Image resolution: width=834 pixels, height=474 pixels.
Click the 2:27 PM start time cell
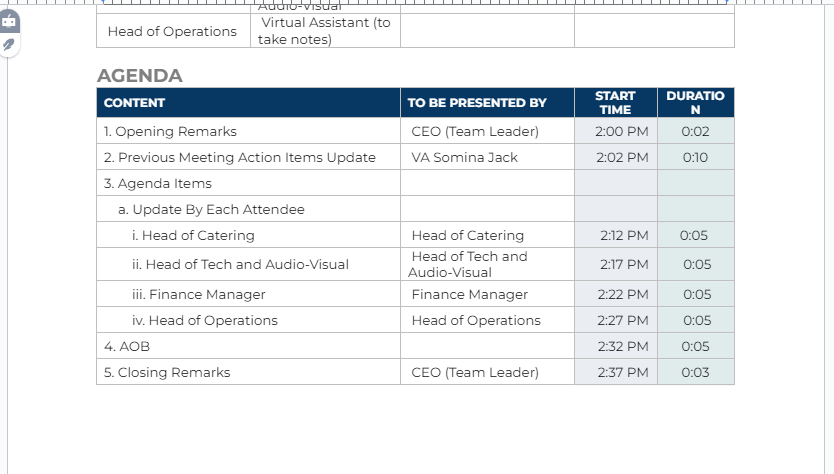pos(616,320)
